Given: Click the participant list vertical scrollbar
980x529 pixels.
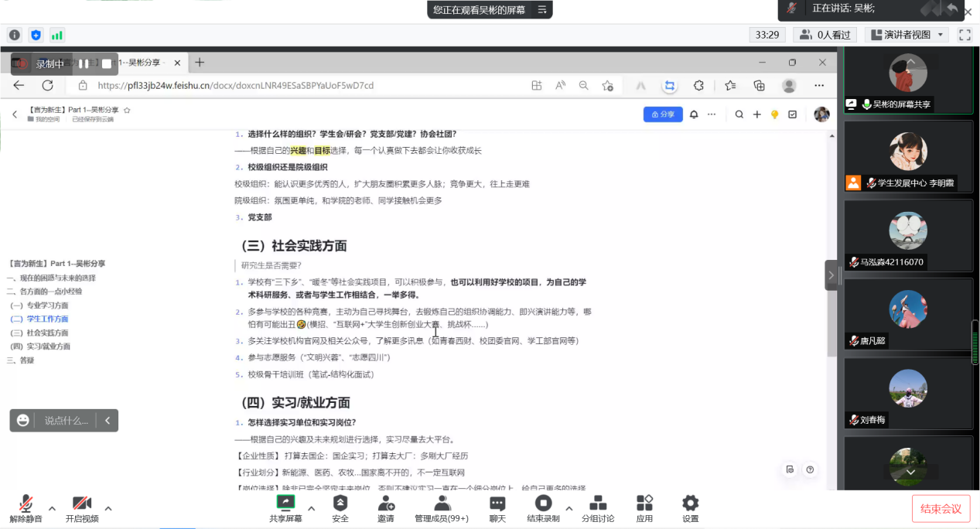Looking at the screenshot, I should [975, 340].
